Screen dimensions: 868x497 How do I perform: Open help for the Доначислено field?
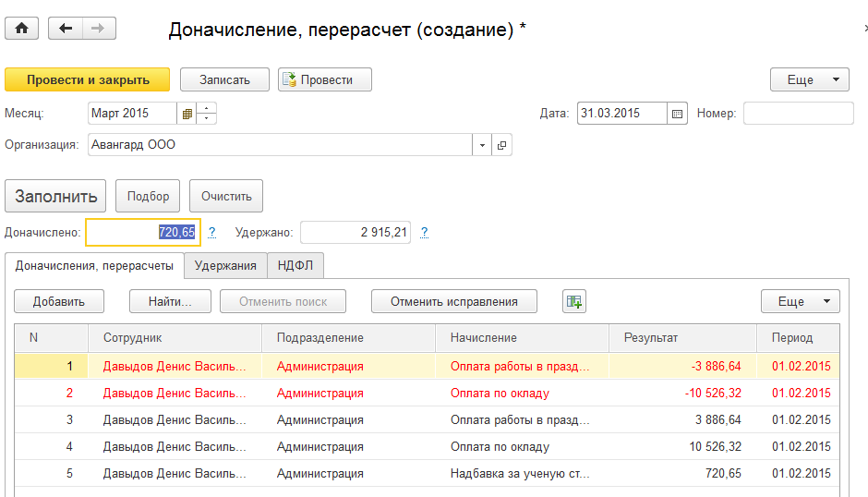[x=212, y=233]
